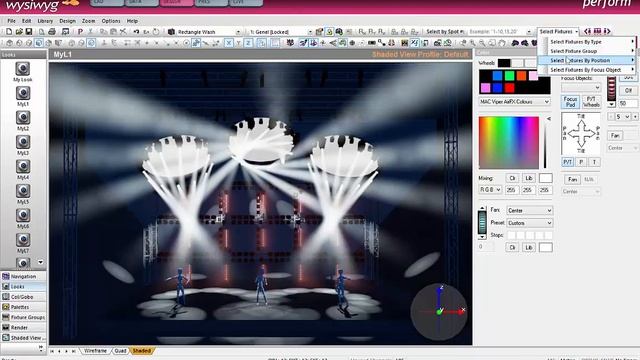Select the MyL4 look icon
The height and width of the screenshot is (360, 640).
[23, 167]
